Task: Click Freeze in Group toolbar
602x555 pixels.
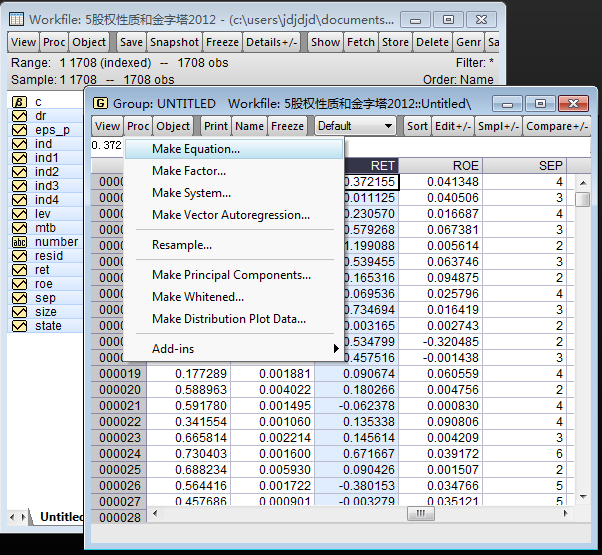Action: 287,126
